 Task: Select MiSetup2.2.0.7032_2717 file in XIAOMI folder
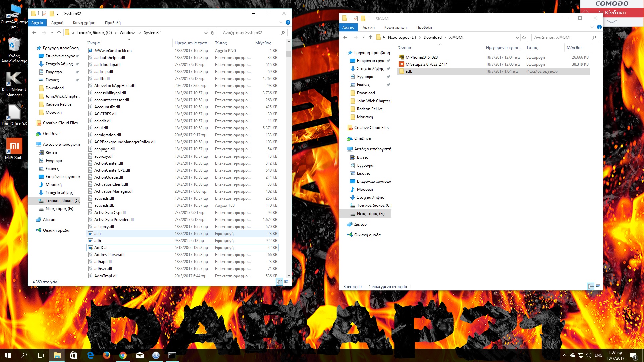point(426,64)
